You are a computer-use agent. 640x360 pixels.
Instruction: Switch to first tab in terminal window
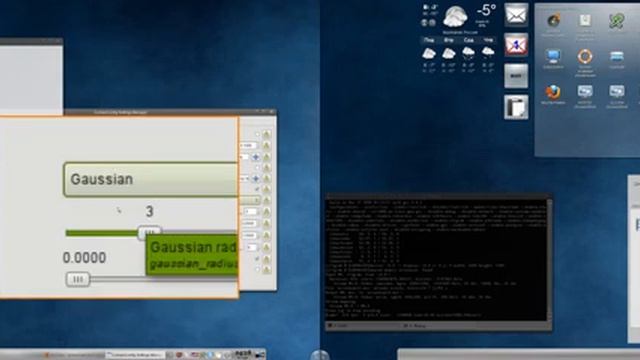pos(361,325)
